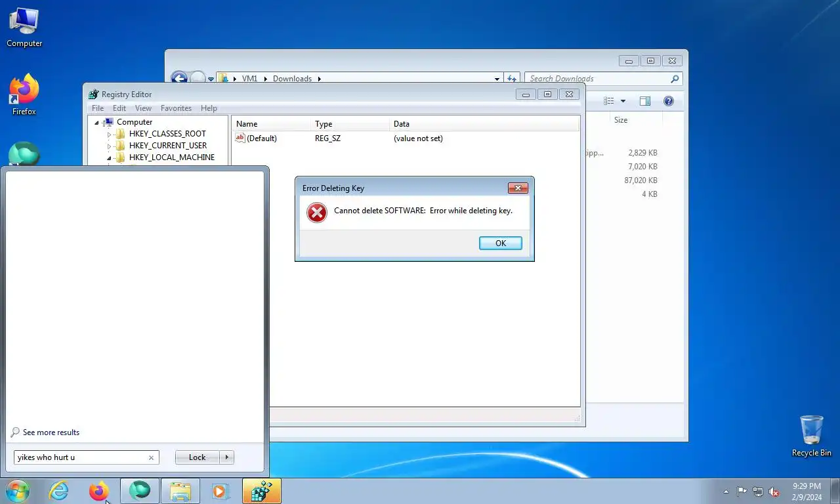The height and width of the screenshot is (504, 840).
Task: Open Edit menu in Registry Editor
Action: tap(119, 108)
